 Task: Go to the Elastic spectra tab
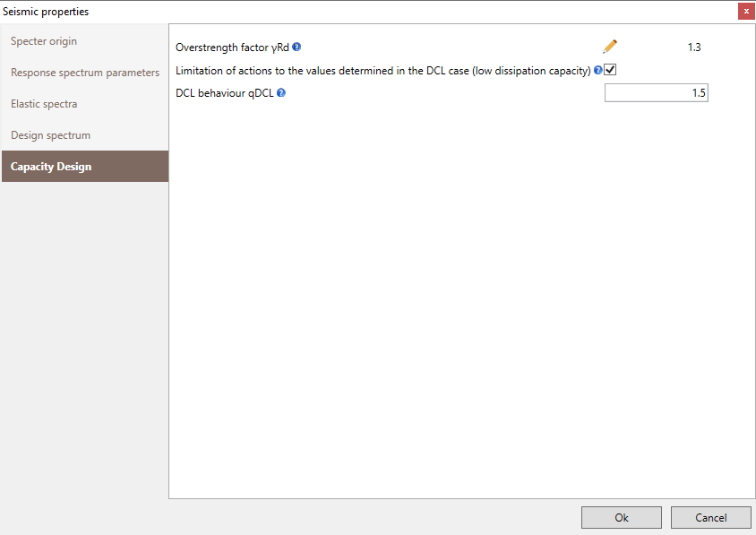tap(85, 104)
